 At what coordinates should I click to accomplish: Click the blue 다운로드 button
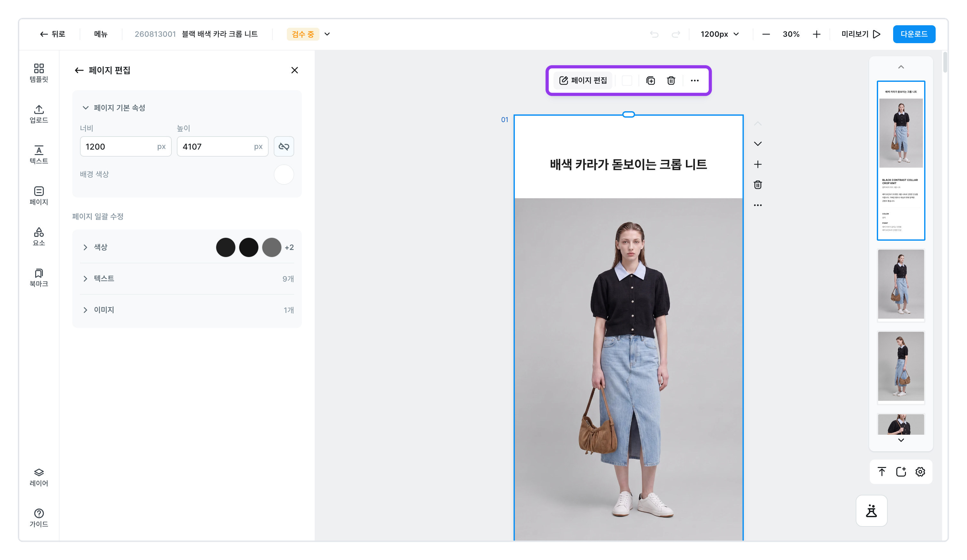[914, 34]
